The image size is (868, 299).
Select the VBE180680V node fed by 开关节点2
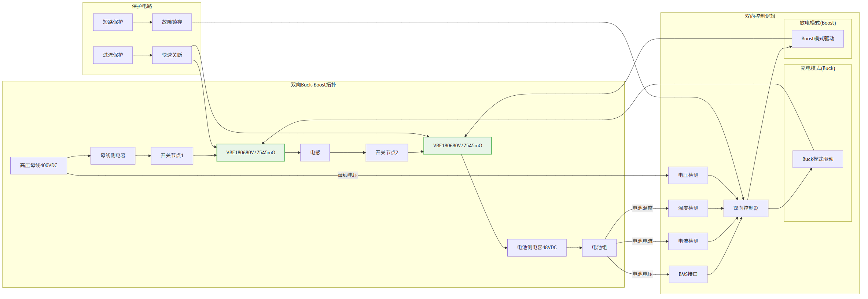(457, 145)
